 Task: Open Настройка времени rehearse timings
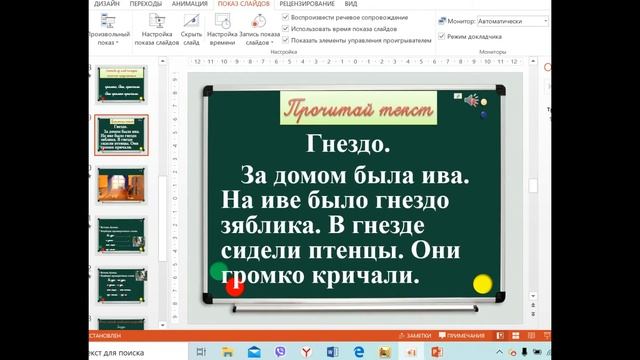pos(222,29)
